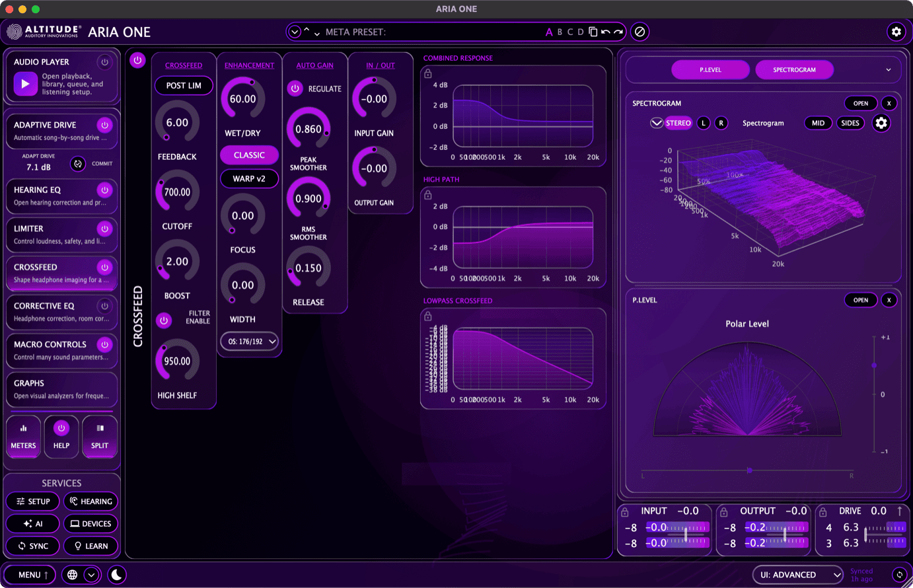The width and height of the screenshot is (913, 588).
Task: Select the CLASSIC enhancement mode
Action: tap(249, 155)
